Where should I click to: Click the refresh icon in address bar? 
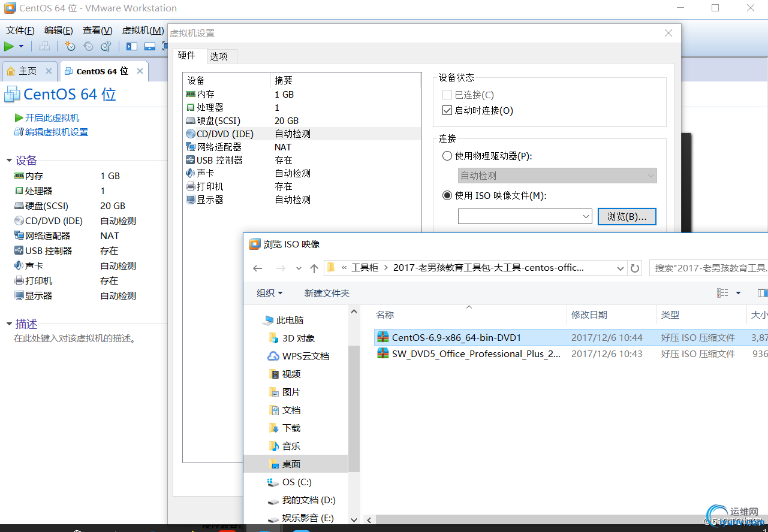point(635,268)
